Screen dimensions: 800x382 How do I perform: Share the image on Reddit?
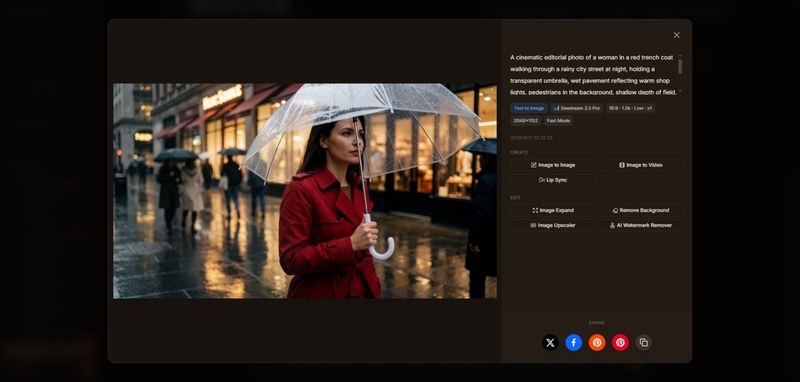click(x=597, y=343)
